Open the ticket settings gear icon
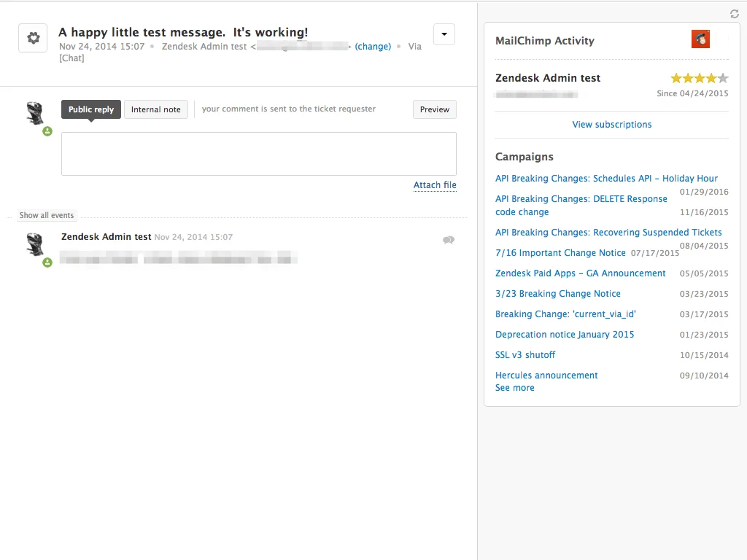 33,37
